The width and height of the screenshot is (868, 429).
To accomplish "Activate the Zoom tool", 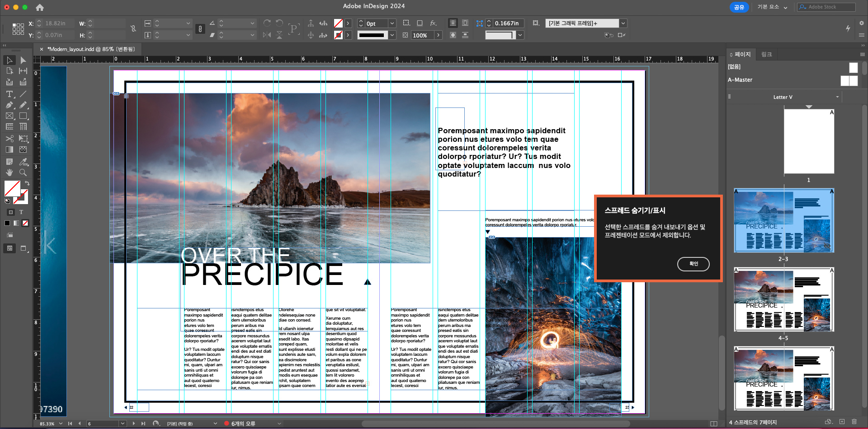I will tap(24, 172).
